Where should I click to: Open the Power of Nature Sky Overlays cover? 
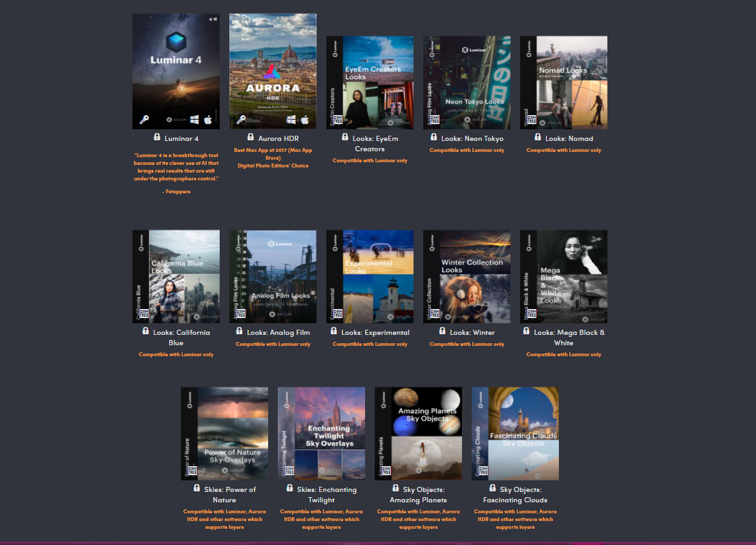[224, 434]
